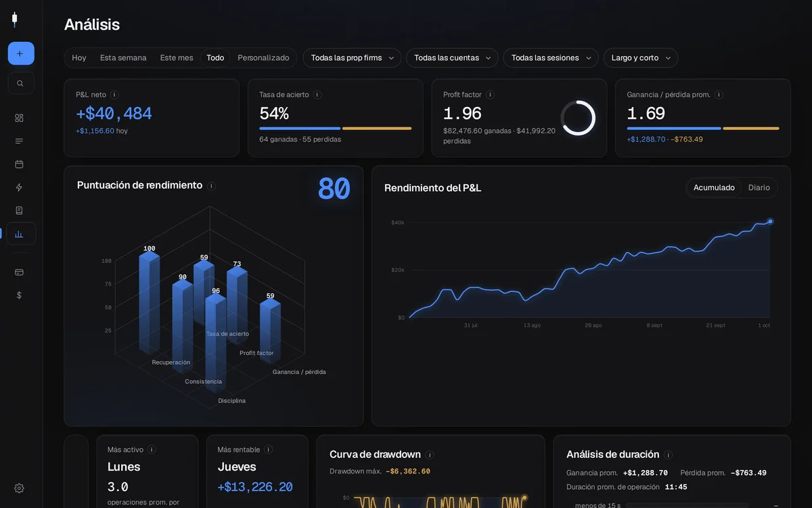This screenshot has height=508, width=812.
Task: Click the Profit factor donut ring
Action: [x=578, y=118]
